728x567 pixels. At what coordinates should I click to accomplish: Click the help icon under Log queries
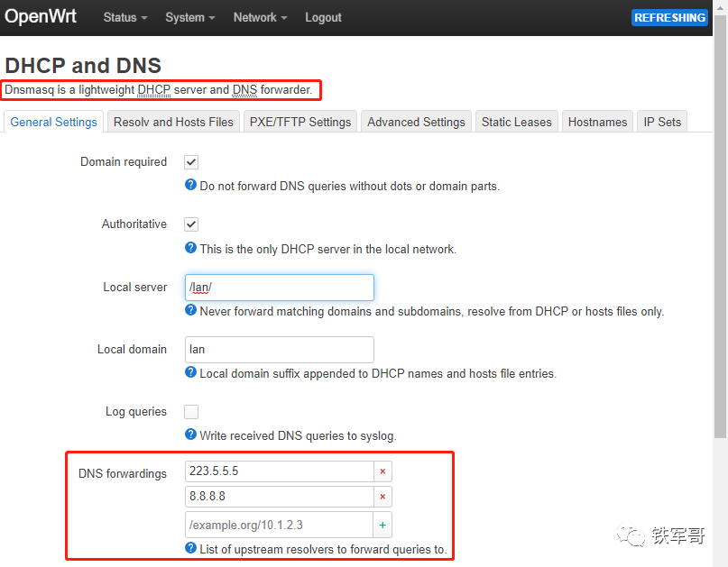tap(190, 434)
